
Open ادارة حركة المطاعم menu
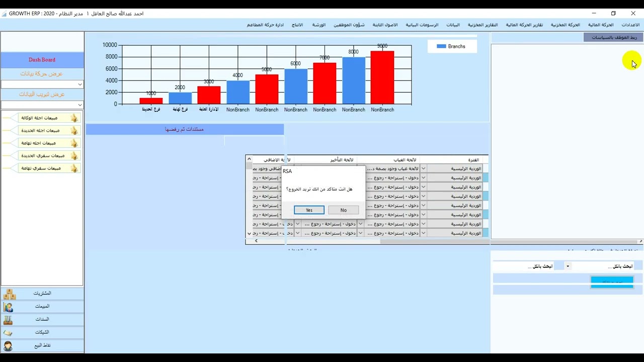click(265, 25)
